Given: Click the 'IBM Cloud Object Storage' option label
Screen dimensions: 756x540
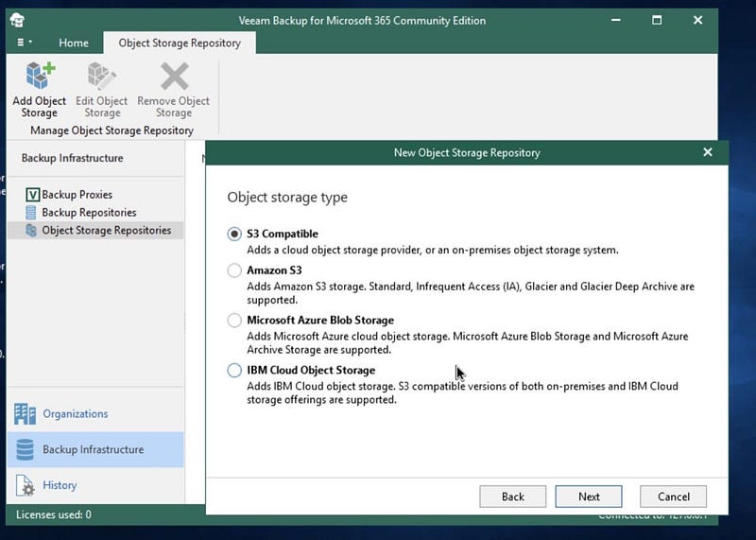Looking at the screenshot, I should point(311,370).
